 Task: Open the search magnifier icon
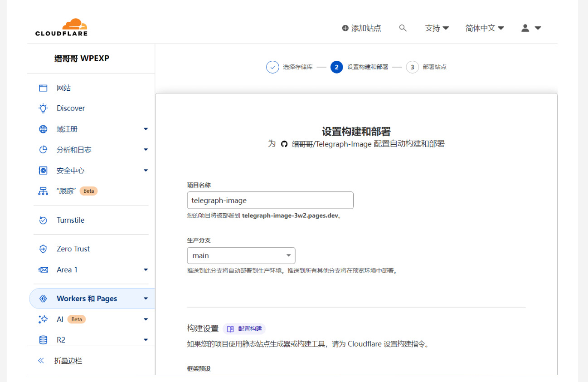click(403, 28)
